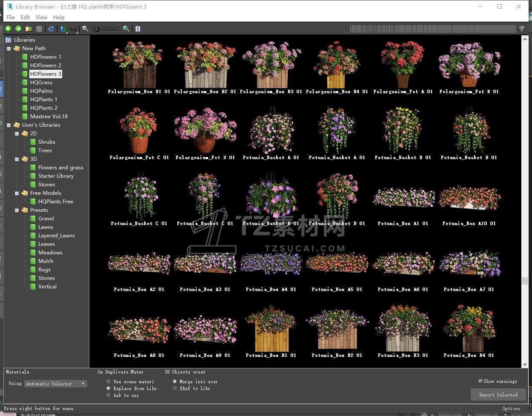Click the Import Selected button
Screen dimensions: 532x416
498,395
